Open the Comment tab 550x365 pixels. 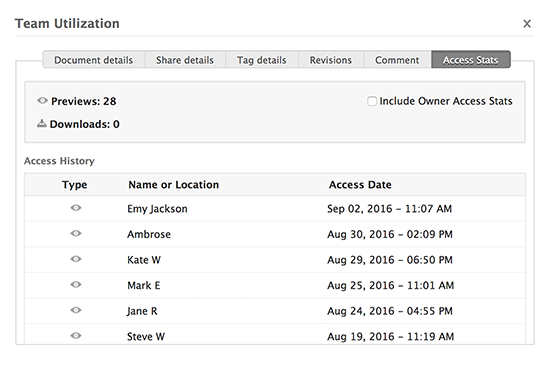pos(397,60)
